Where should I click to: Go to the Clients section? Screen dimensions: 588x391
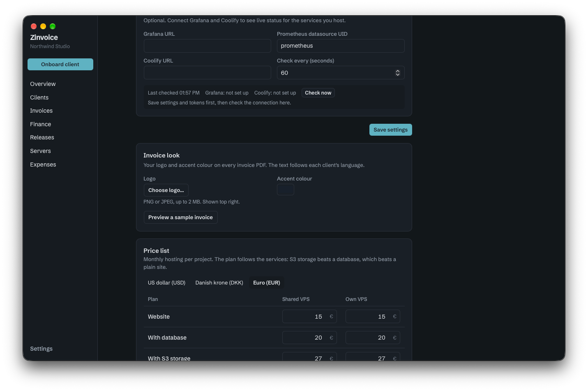tap(39, 97)
